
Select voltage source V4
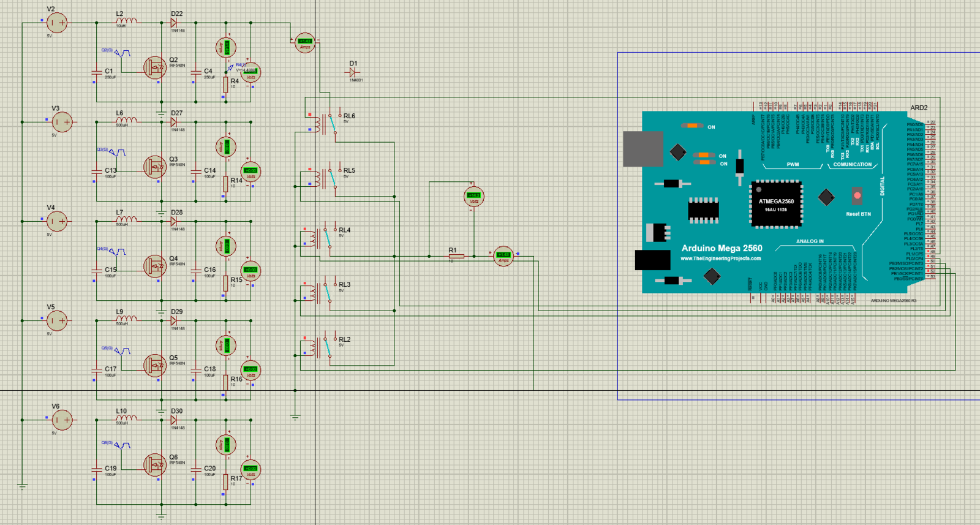[x=57, y=221]
